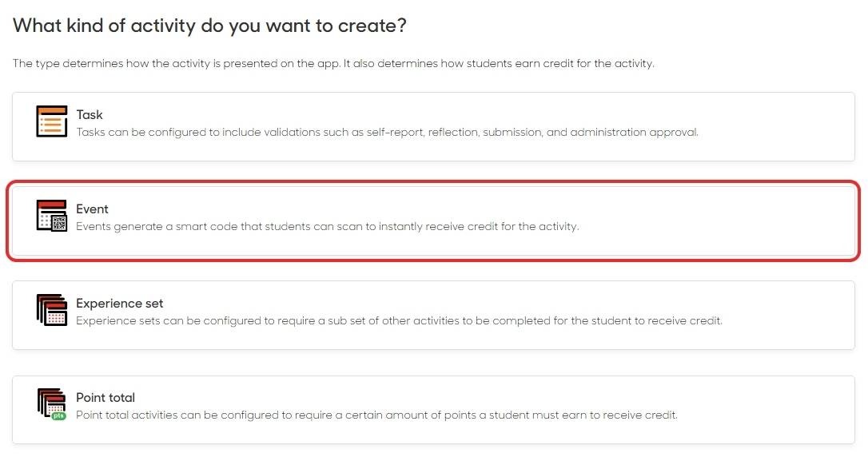Select the Point total title
868x465 pixels.
coord(106,397)
